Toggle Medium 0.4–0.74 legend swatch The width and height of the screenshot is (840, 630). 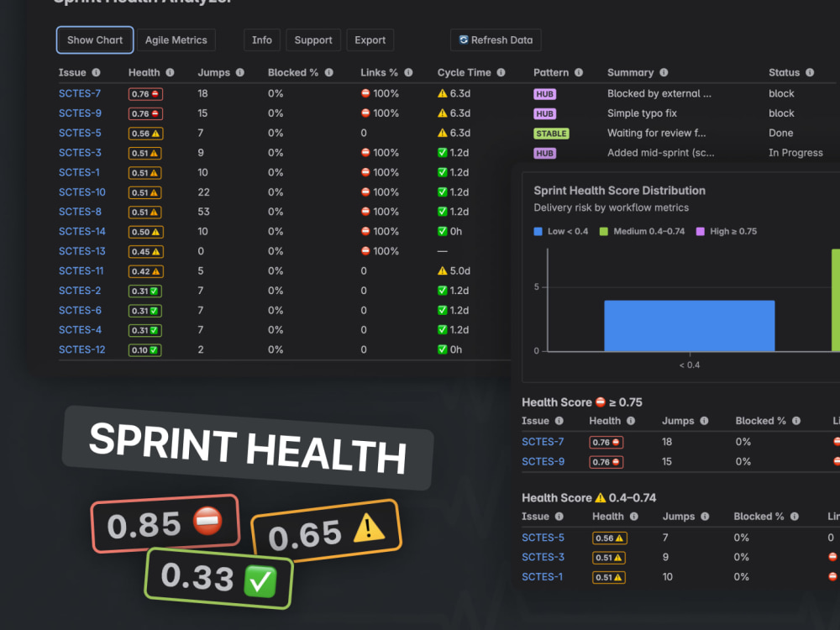603,232
